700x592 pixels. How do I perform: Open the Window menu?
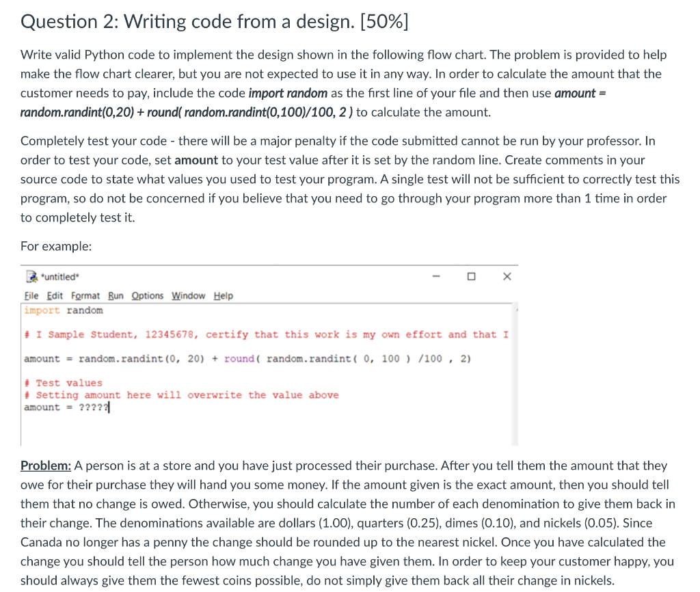coord(188,295)
